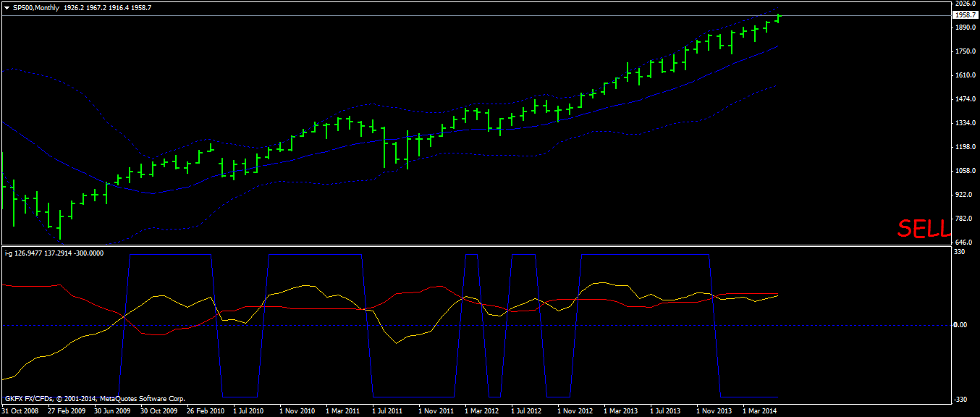Click the 1474.0 price scale label
Image resolution: width=980 pixels, height=417 pixels.
click(x=966, y=99)
